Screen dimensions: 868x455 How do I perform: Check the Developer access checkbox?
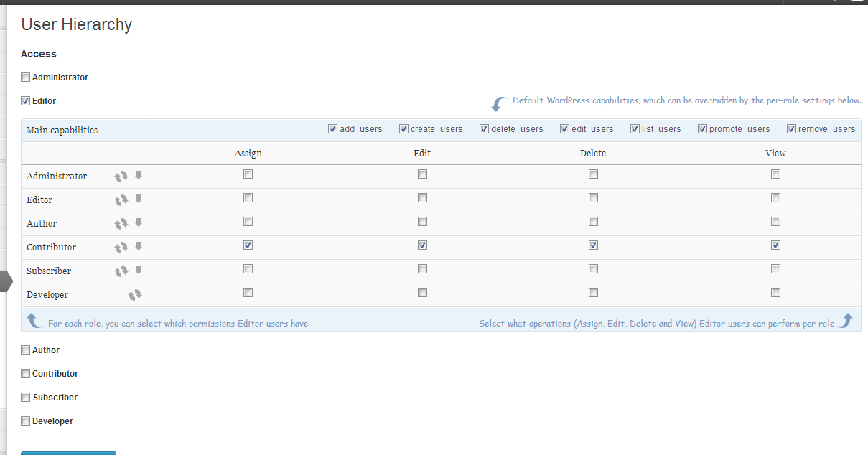point(26,421)
